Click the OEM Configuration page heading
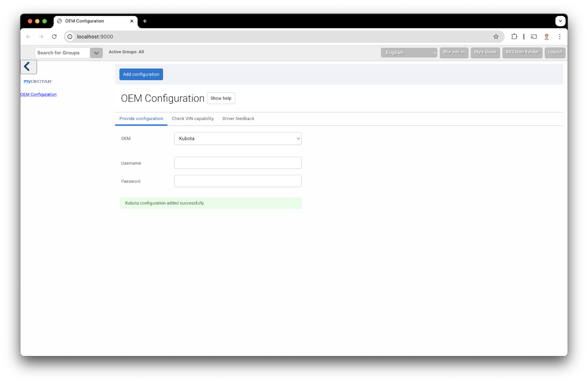The image size is (588, 383). (x=162, y=98)
